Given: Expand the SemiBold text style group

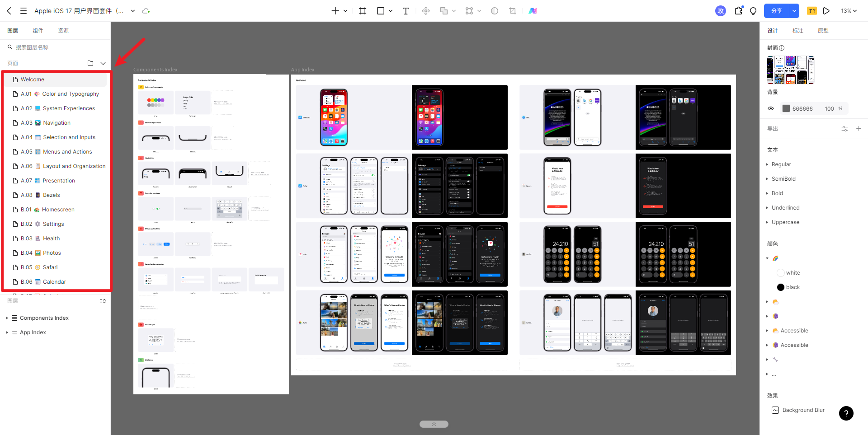Looking at the screenshot, I should point(767,179).
